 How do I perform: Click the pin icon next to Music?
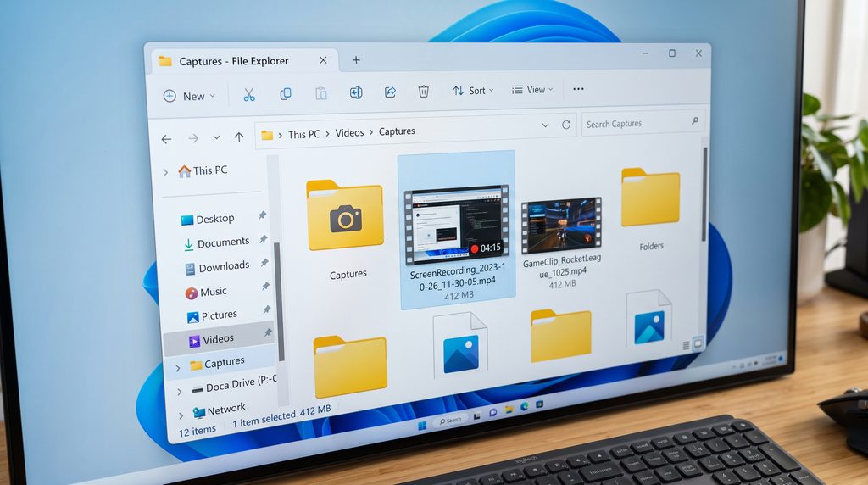pos(265,287)
